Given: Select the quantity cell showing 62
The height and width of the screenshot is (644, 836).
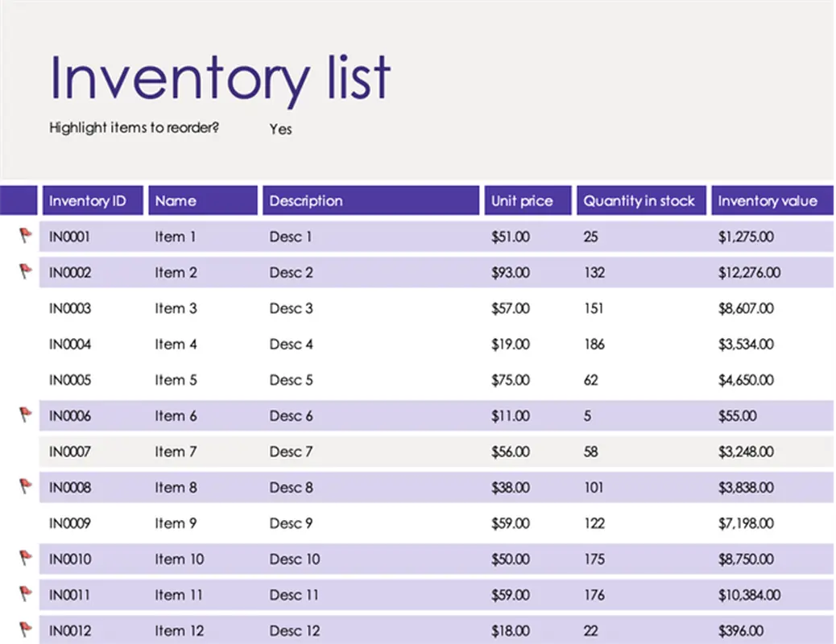Looking at the screenshot, I should coord(590,380).
